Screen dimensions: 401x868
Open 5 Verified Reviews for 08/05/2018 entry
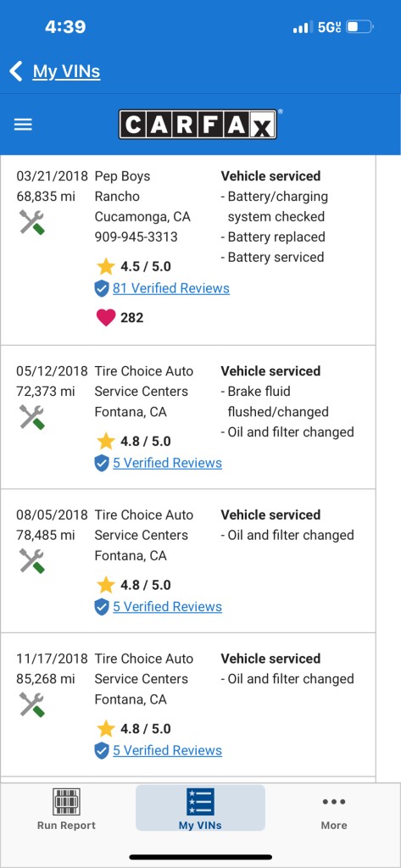click(167, 607)
